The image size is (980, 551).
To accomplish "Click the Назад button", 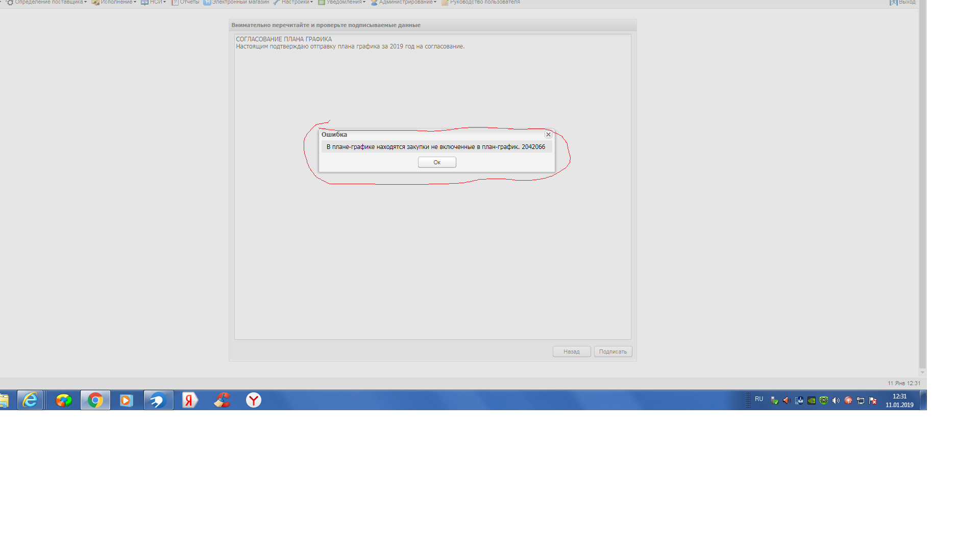I will point(572,352).
